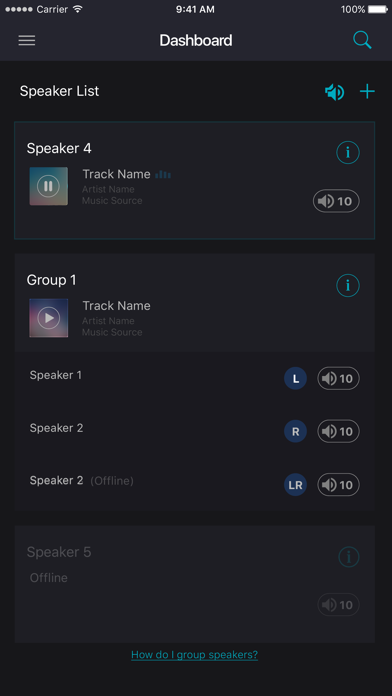392x696 pixels.
Task: Open volume for offline Speaker 2
Action: [338, 485]
